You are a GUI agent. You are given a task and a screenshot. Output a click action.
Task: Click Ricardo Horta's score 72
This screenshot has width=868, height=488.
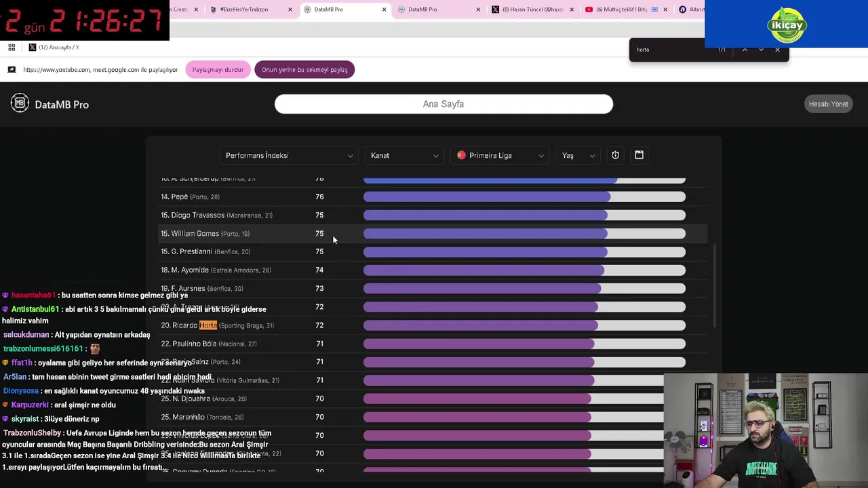[x=319, y=325]
